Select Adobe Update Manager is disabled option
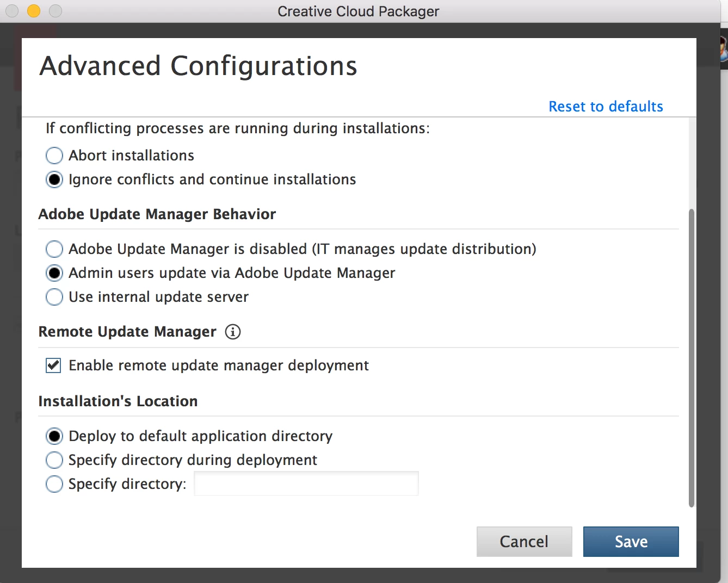Screen dimensions: 728x583 (54, 249)
